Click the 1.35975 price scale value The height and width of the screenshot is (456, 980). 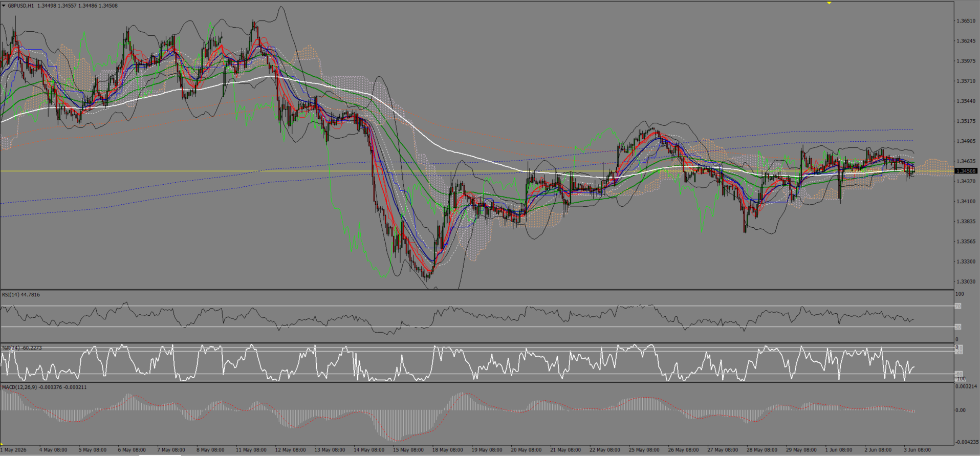(x=966, y=61)
